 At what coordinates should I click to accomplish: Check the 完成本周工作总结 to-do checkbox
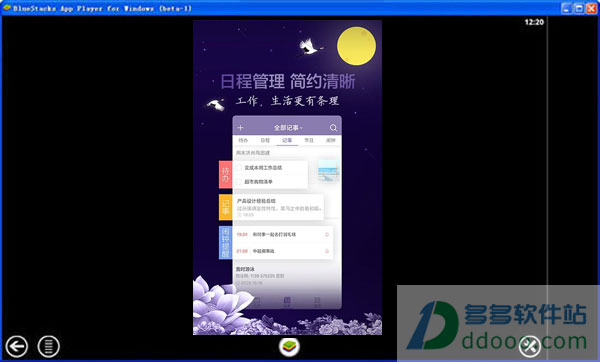[x=239, y=168]
